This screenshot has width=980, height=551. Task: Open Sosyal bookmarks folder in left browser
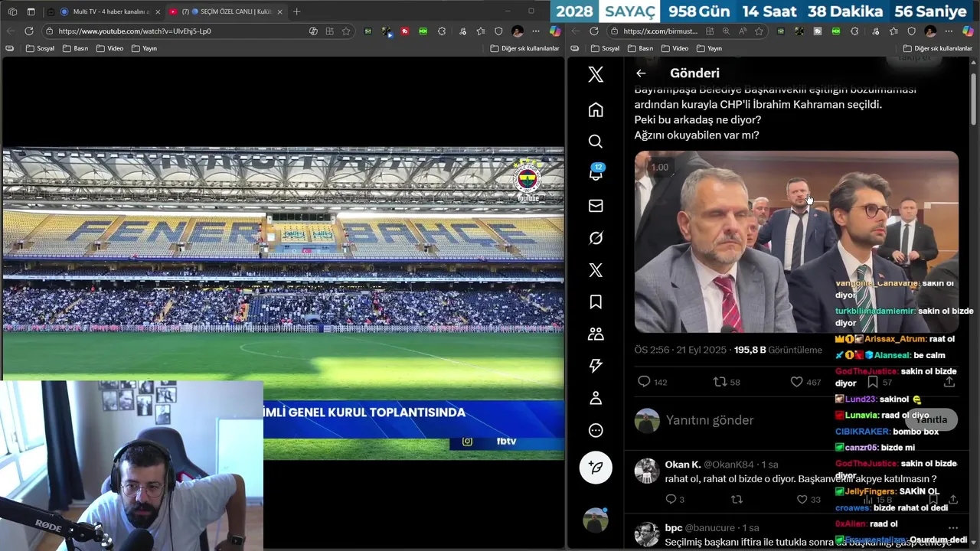41,48
